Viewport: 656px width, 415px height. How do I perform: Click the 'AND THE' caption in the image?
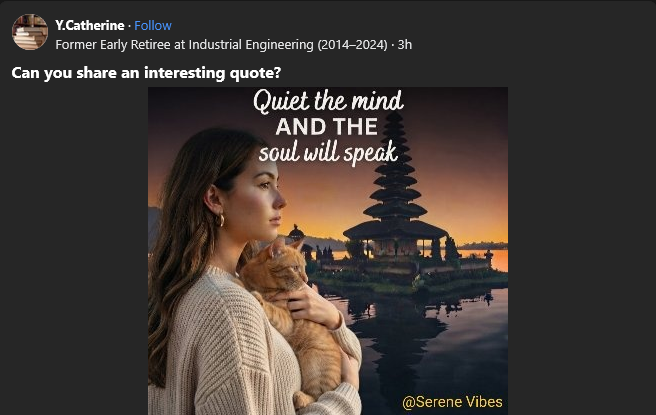coord(326,127)
